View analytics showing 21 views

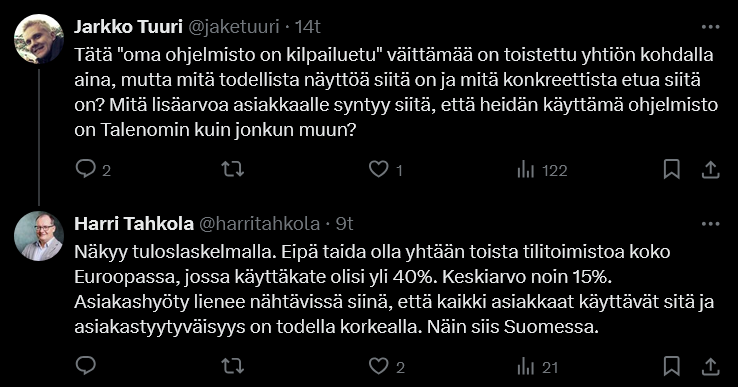[x=537, y=367]
